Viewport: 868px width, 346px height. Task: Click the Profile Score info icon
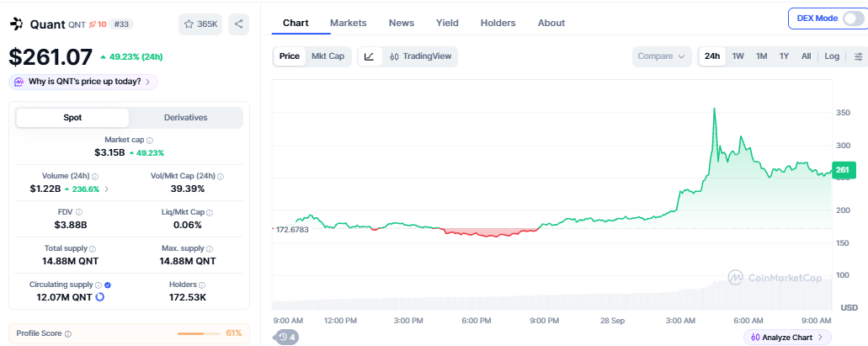68,334
